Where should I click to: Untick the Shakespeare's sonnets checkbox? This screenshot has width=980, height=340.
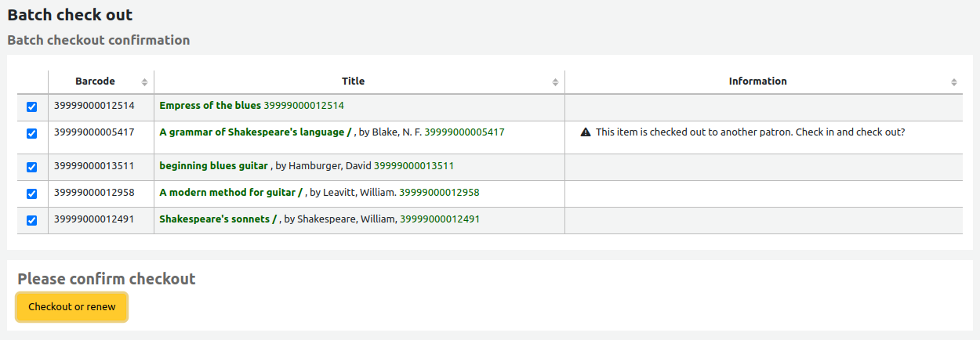pyautogui.click(x=32, y=220)
